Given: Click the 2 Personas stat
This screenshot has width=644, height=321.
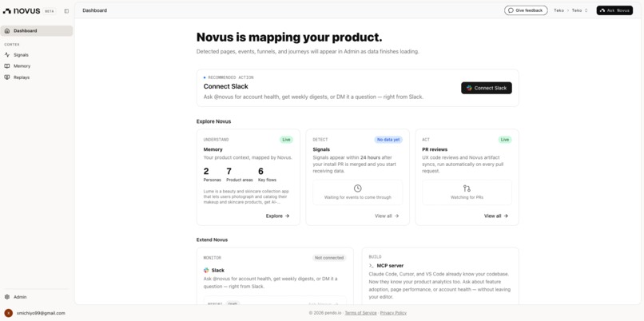Looking at the screenshot, I should click(212, 174).
